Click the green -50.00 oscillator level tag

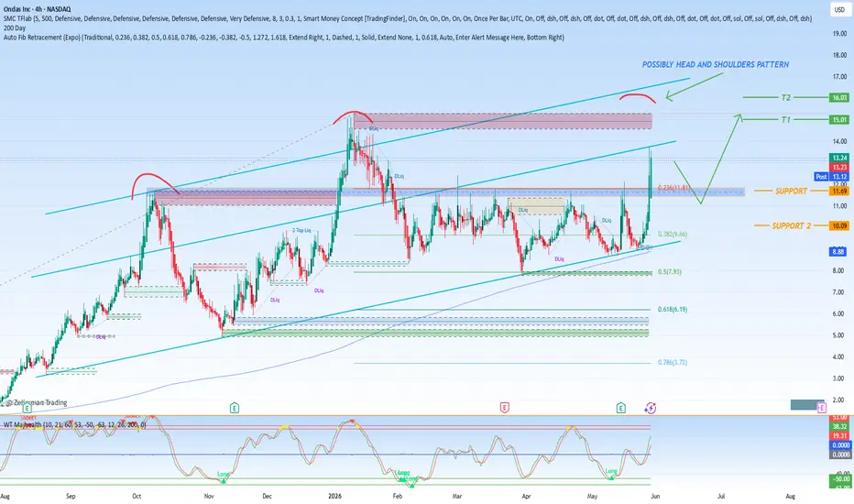click(839, 479)
